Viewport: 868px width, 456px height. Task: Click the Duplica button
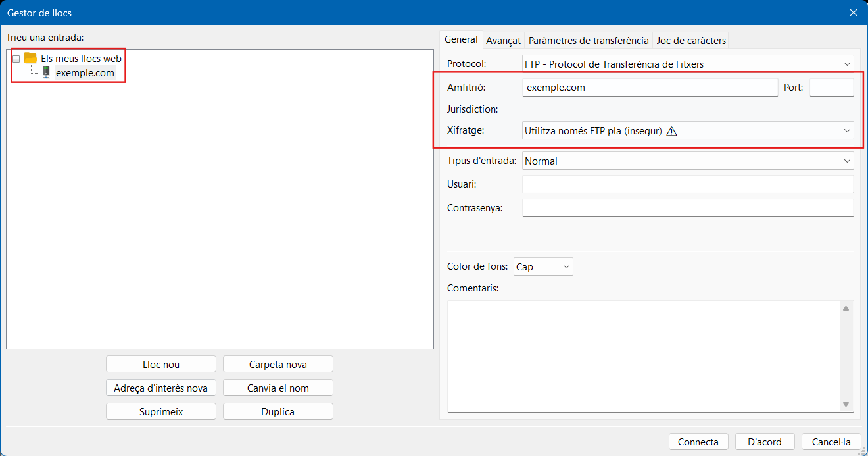[x=278, y=411]
